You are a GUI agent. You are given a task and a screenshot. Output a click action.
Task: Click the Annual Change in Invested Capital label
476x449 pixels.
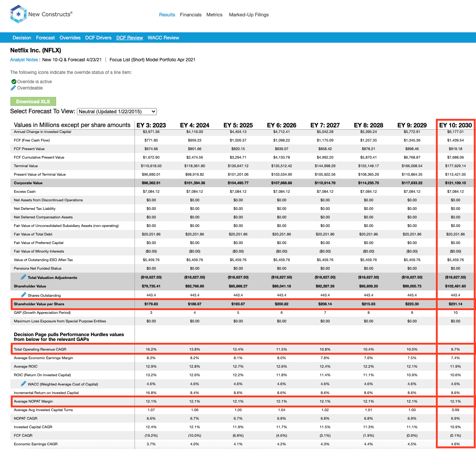coord(42,132)
